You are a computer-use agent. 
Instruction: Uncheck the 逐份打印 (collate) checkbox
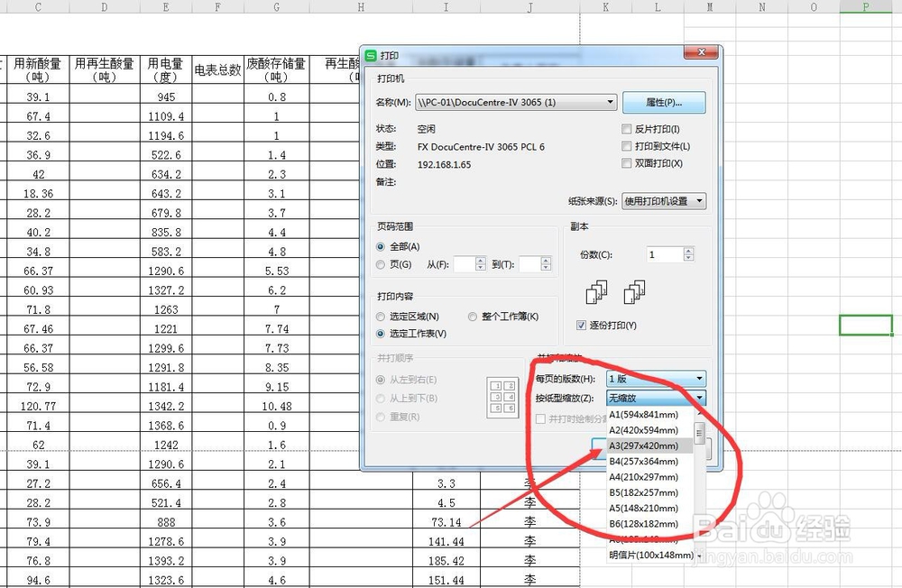tap(582, 326)
